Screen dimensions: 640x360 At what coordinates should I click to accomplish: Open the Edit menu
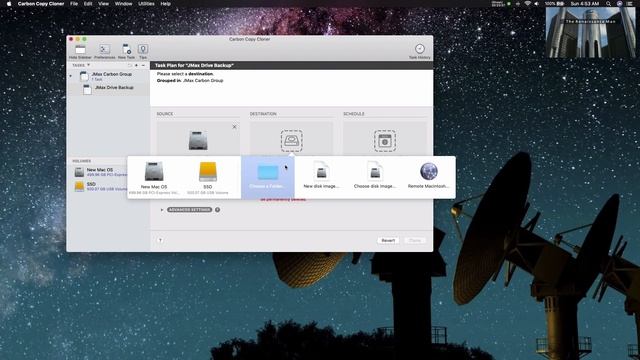tap(88, 4)
